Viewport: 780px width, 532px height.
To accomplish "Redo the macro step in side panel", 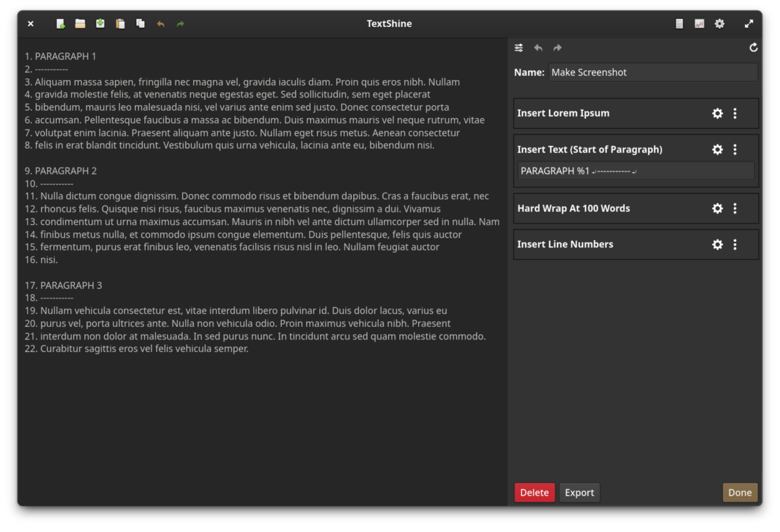I will click(557, 48).
